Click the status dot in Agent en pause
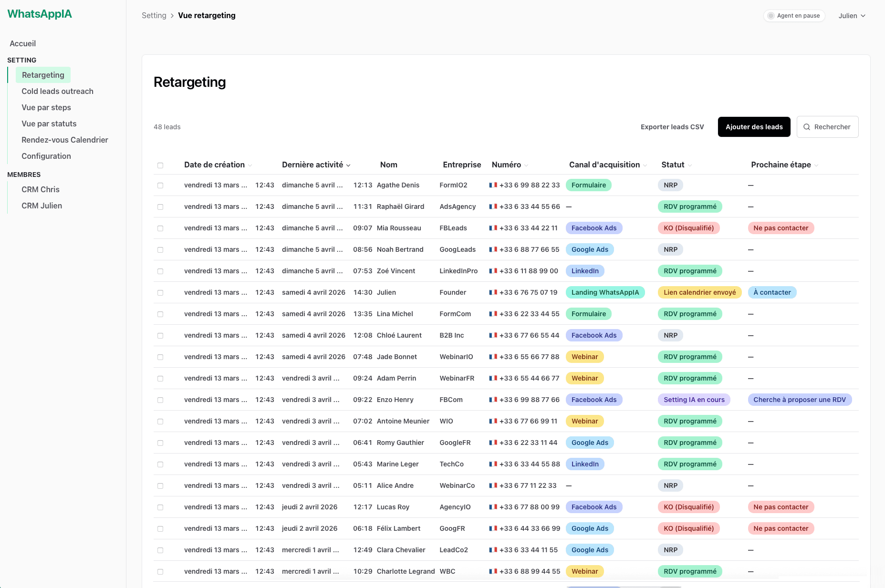The image size is (885, 588). coord(771,15)
